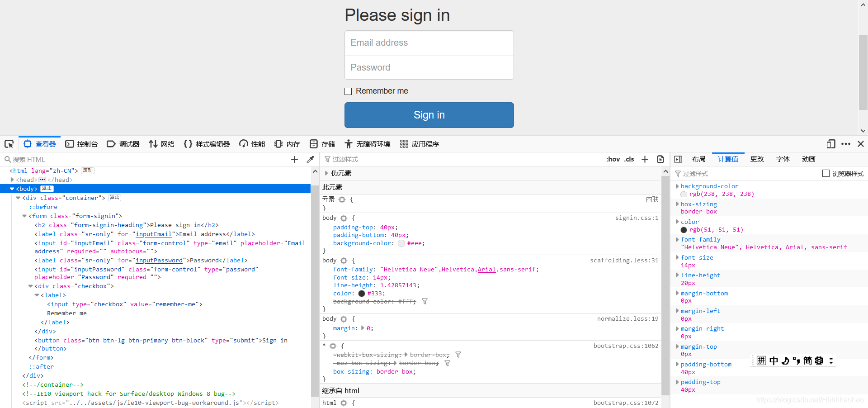Add a new style rule

(x=645, y=159)
